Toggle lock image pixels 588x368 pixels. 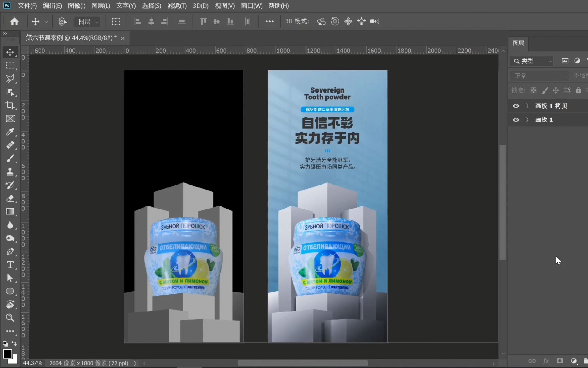point(545,90)
